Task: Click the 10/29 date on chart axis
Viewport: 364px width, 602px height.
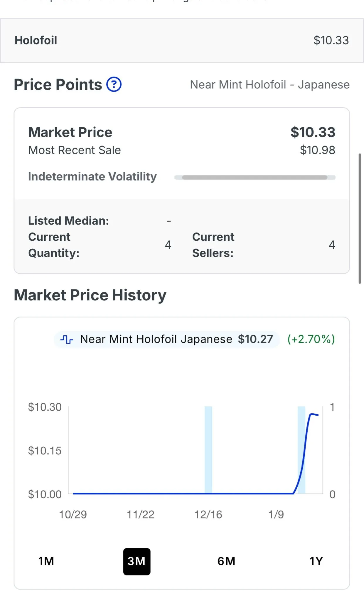Action: 73,515
